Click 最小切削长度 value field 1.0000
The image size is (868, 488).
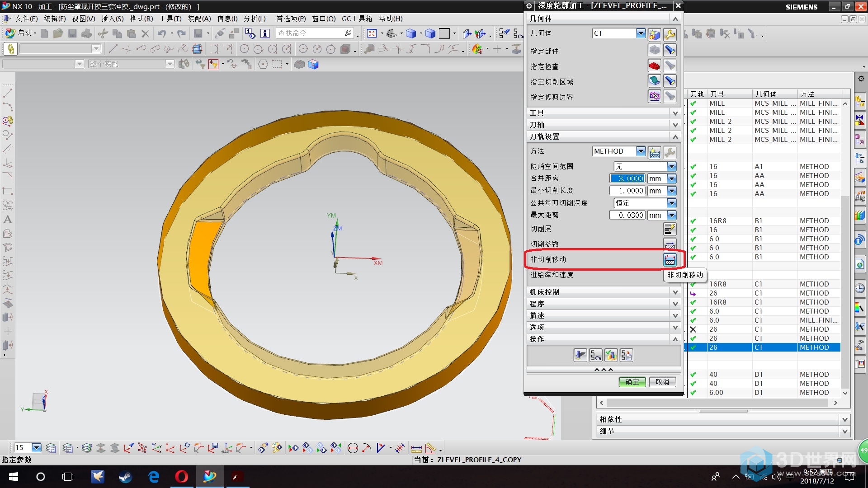[x=627, y=191]
